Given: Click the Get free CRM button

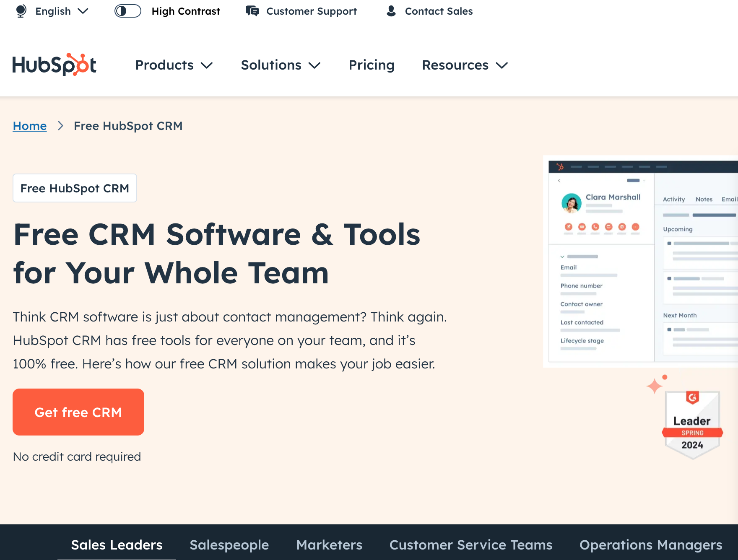Looking at the screenshot, I should click(x=78, y=412).
